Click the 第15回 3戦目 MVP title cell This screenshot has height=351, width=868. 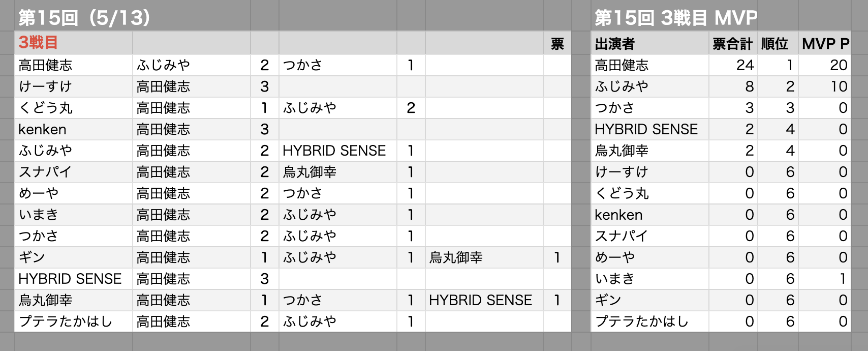pos(676,17)
